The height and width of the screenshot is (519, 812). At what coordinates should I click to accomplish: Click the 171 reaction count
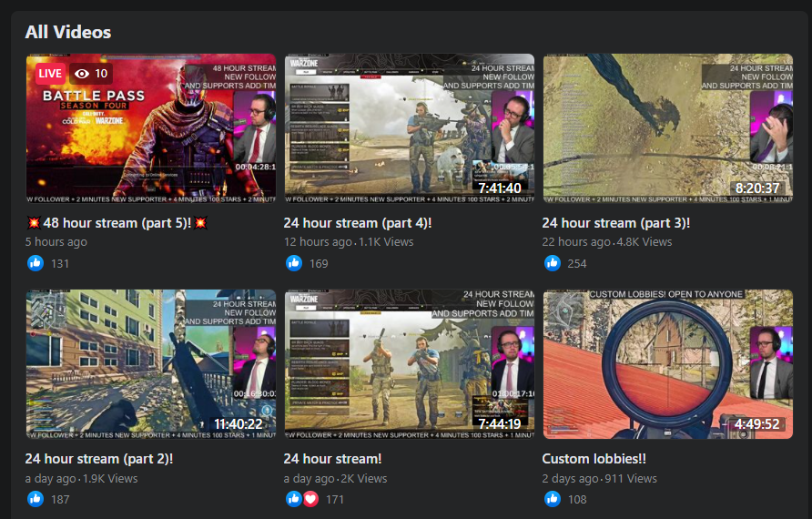(334, 500)
